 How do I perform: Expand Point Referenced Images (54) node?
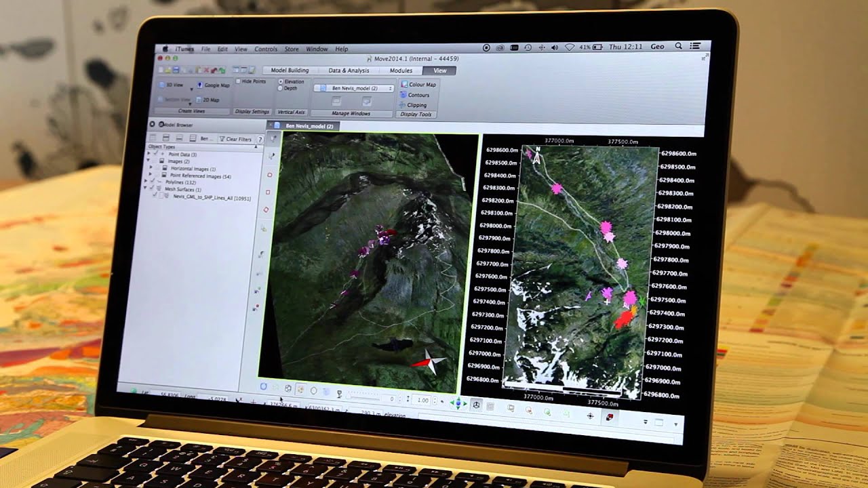(151, 176)
